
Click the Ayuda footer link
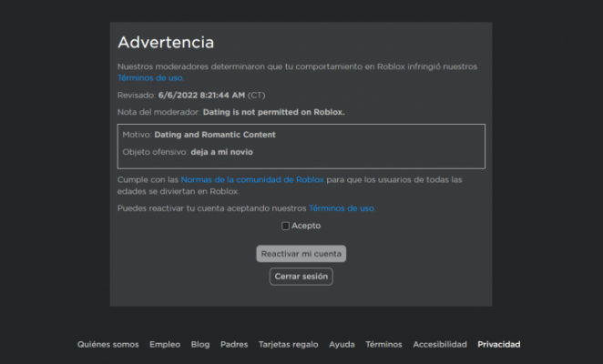coord(342,345)
